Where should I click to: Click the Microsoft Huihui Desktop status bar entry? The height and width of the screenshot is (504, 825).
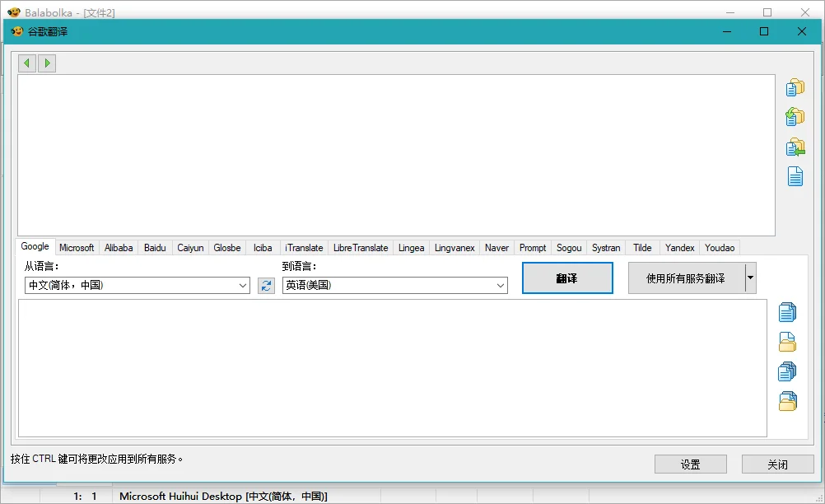coord(223,496)
